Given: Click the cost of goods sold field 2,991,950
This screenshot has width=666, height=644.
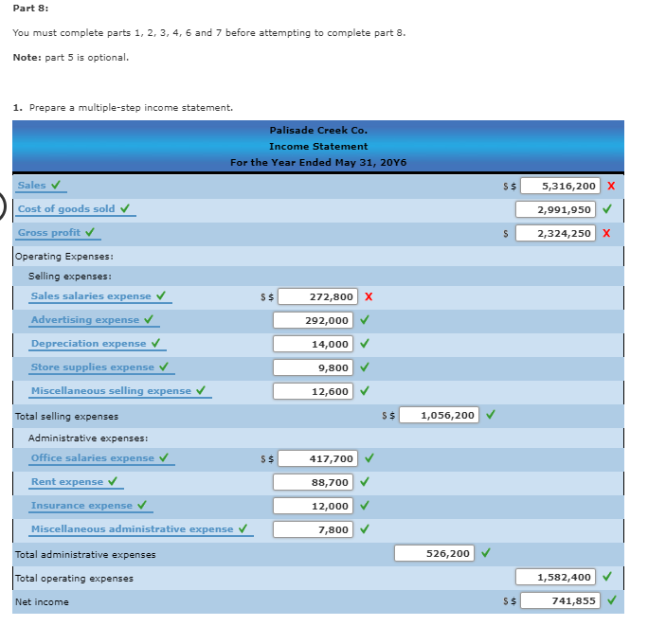Looking at the screenshot, I should tap(555, 209).
